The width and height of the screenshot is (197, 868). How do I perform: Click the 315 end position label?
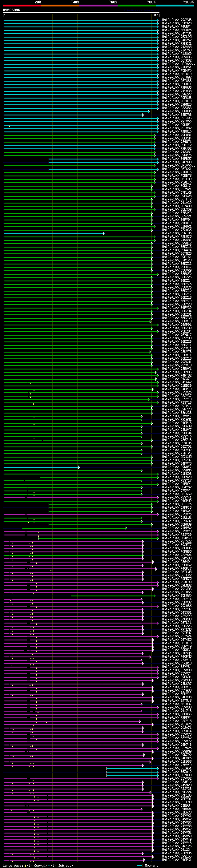pyautogui.click(x=155, y=15)
